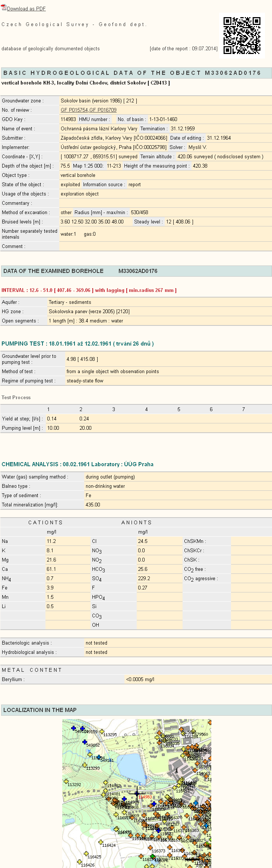The image size is (272, 868).
Task: Select yellow map marker 113292
Action: (66, 781)
